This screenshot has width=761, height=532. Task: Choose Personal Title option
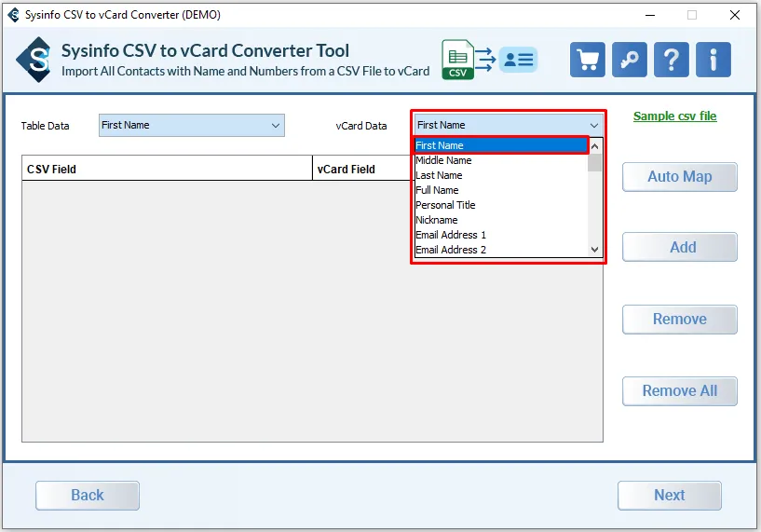(x=501, y=205)
